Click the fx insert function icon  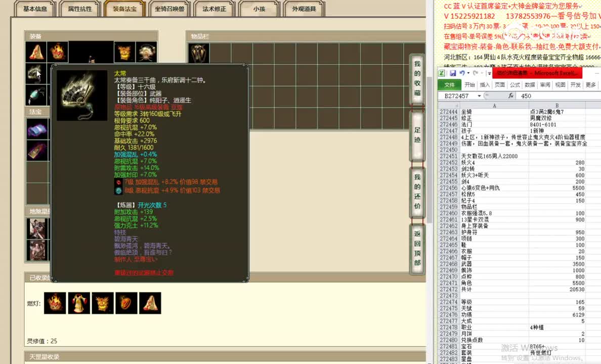510,96
